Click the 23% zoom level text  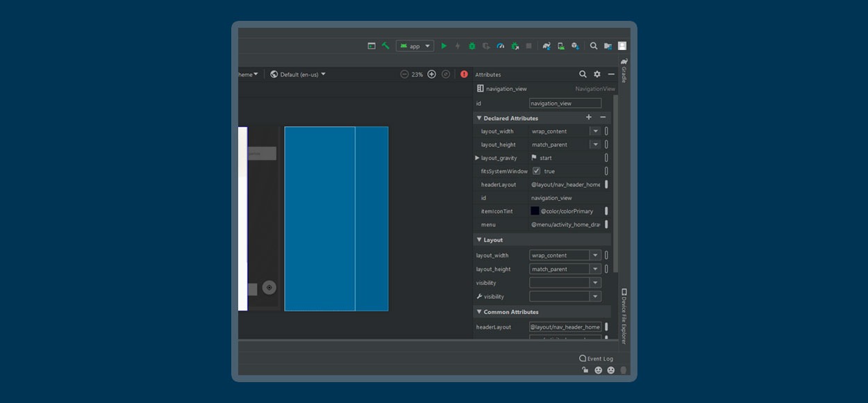[x=417, y=74]
